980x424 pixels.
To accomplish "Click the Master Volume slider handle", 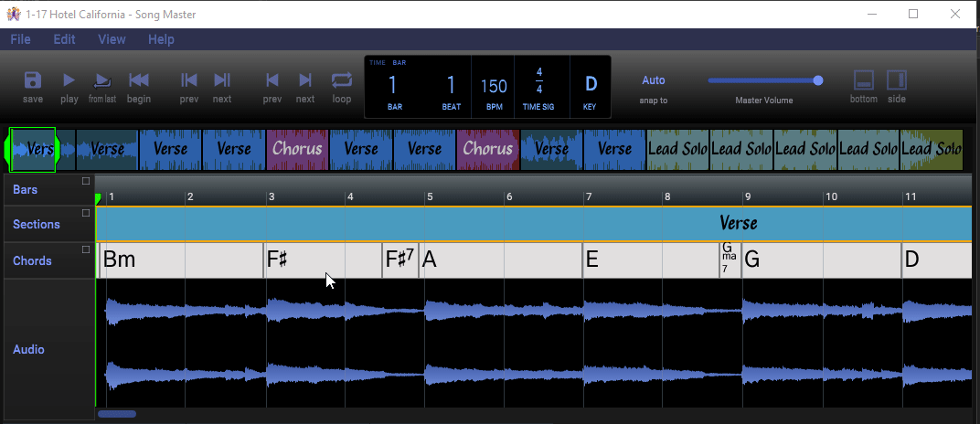I will [818, 80].
